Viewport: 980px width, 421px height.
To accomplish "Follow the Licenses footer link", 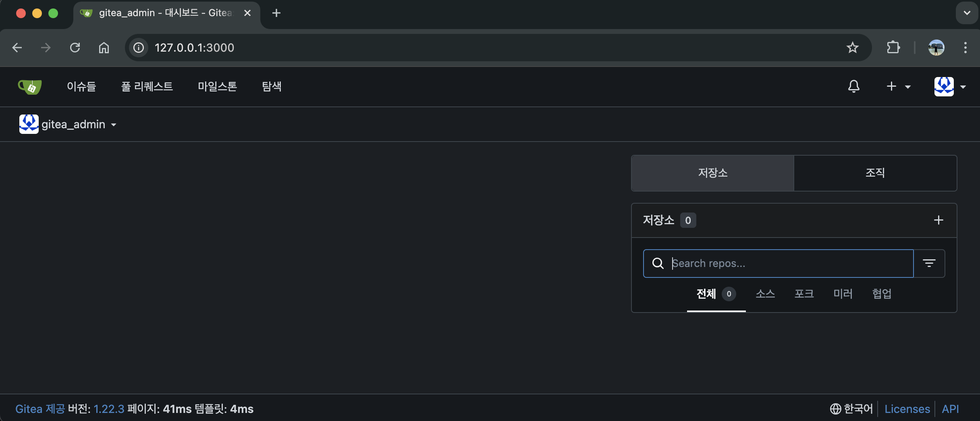I will (907, 409).
